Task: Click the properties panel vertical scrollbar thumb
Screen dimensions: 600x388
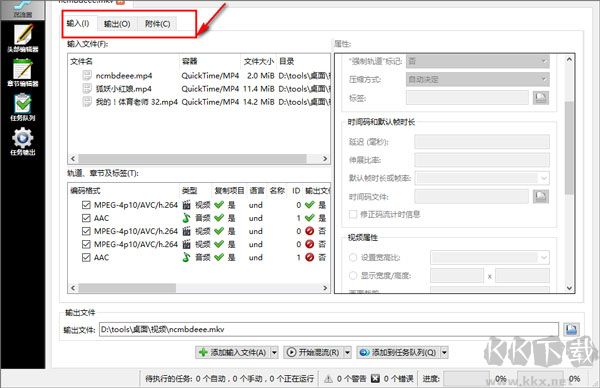Action: [569, 147]
